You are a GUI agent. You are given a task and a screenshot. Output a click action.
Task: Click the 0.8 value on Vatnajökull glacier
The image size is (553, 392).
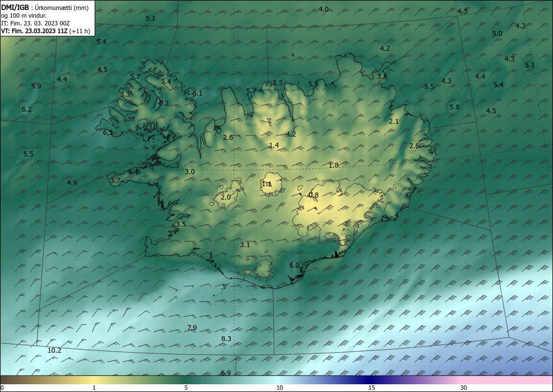tap(314, 195)
